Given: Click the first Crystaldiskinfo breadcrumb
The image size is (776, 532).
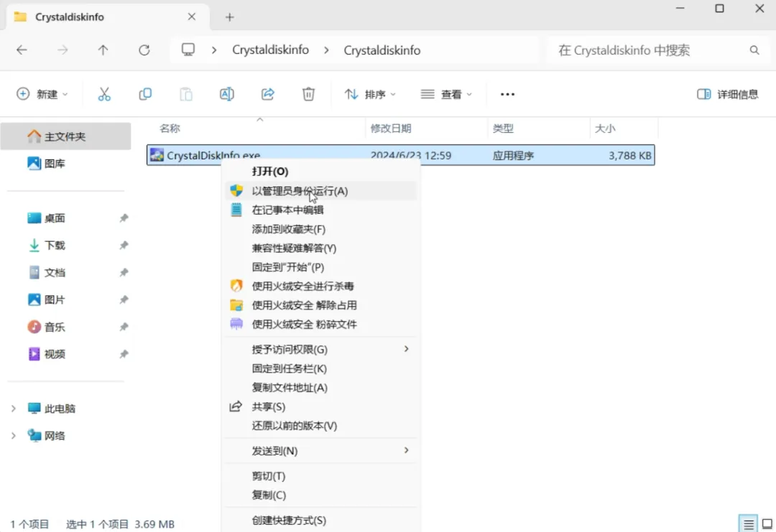Looking at the screenshot, I should point(270,50).
